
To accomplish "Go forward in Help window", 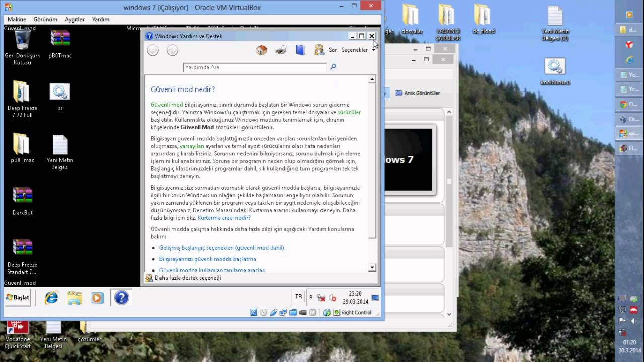I will 172,50.
